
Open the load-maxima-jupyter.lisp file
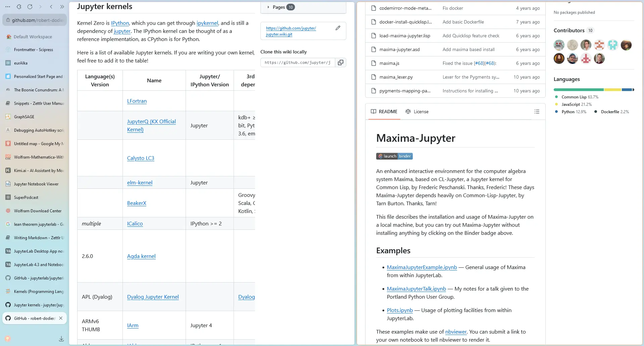[x=405, y=36]
